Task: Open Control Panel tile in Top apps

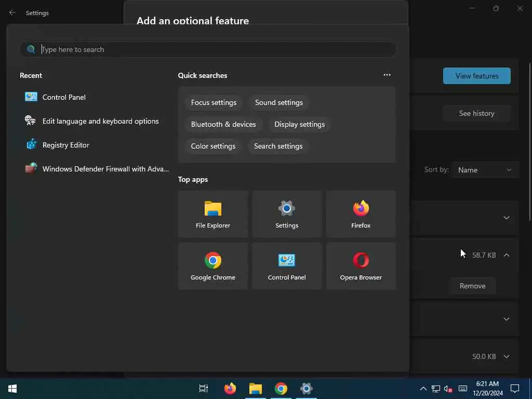Action: tap(287, 266)
